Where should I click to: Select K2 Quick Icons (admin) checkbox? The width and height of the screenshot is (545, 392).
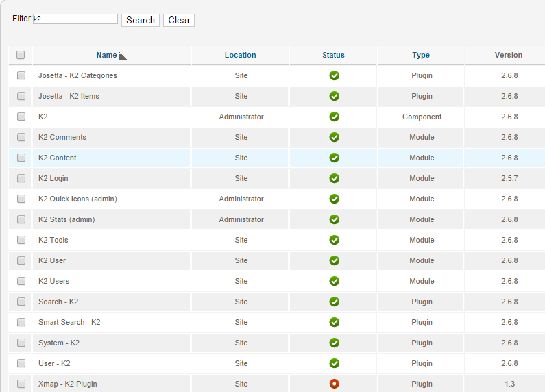[x=21, y=199]
